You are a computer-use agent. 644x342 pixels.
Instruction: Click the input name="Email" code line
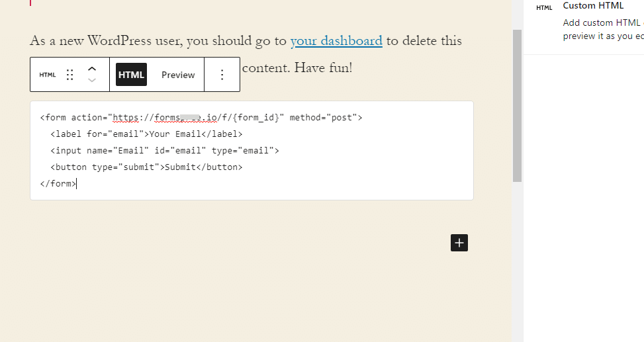tap(164, 151)
